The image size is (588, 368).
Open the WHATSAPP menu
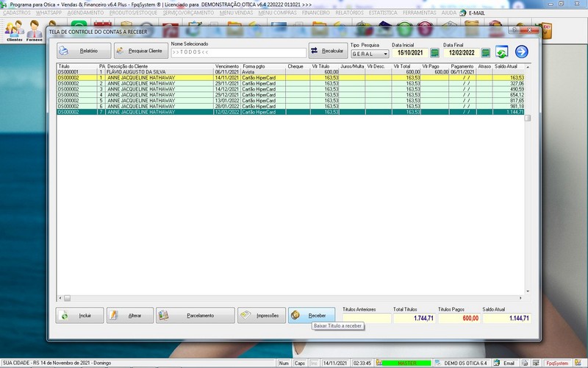[49, 13]
